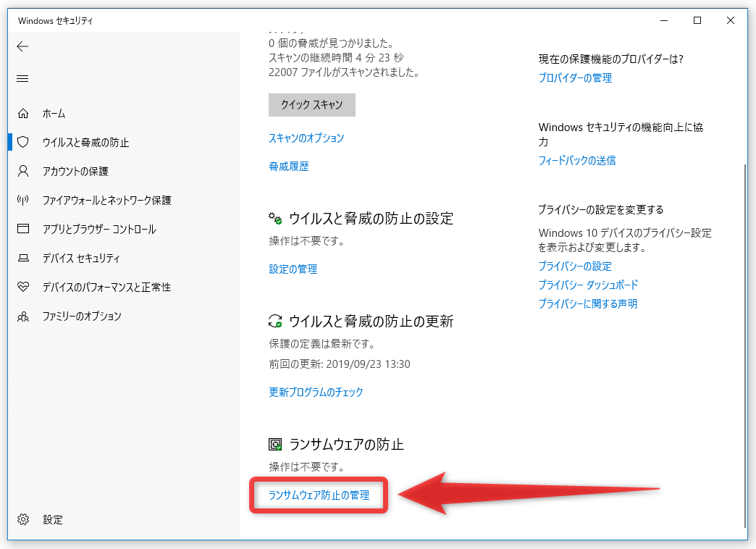Click the device performance heart icon
The width and height of the screenshot is (756, 549).
click(x=23, y=287)
